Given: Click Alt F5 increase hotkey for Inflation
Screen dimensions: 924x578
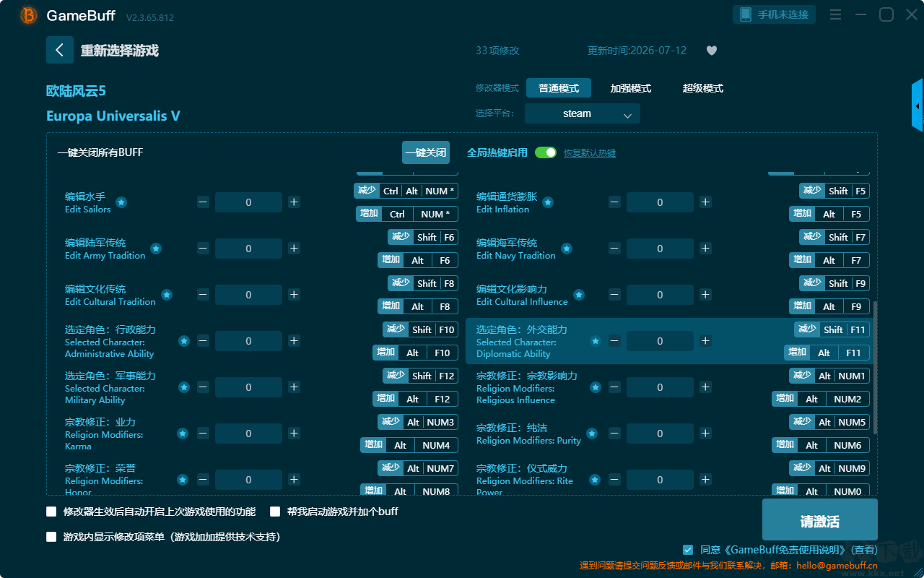Looking at the screenshot, I should coord(829,214).
